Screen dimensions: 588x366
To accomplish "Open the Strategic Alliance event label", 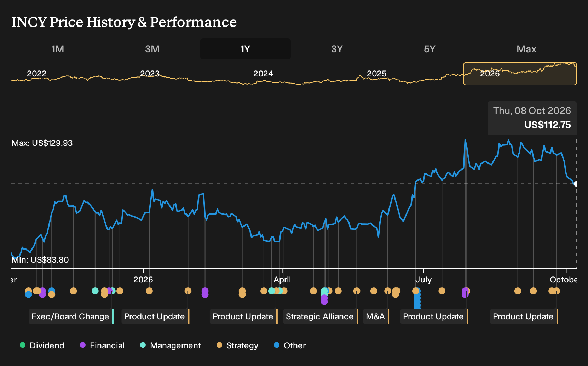I will (321, 316).
